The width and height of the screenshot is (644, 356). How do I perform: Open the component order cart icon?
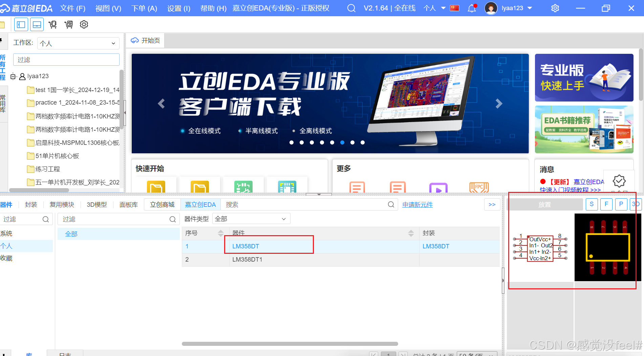click(x=52, y=24)
